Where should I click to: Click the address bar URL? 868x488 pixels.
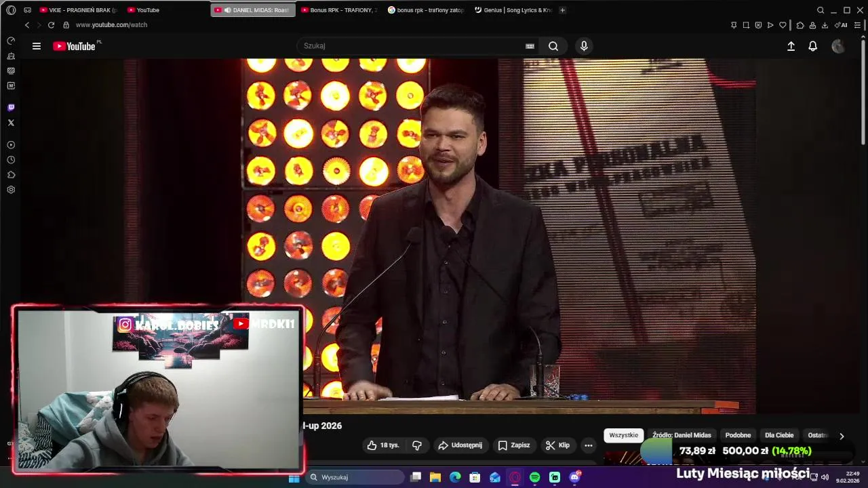(x=111, y=25)
